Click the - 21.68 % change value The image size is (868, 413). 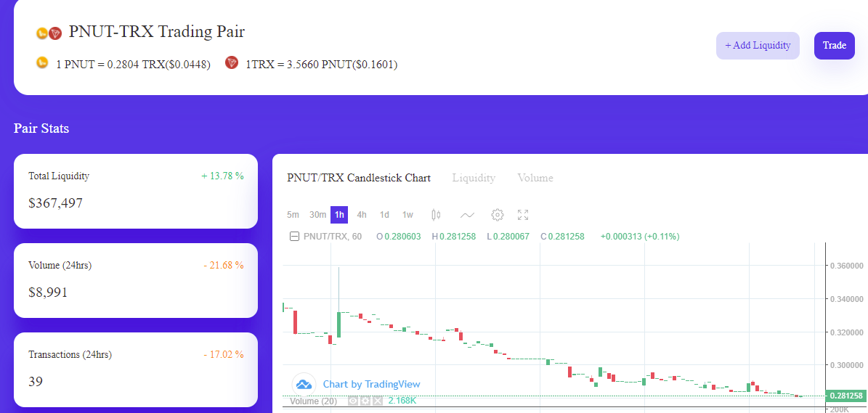coord(223,266)
